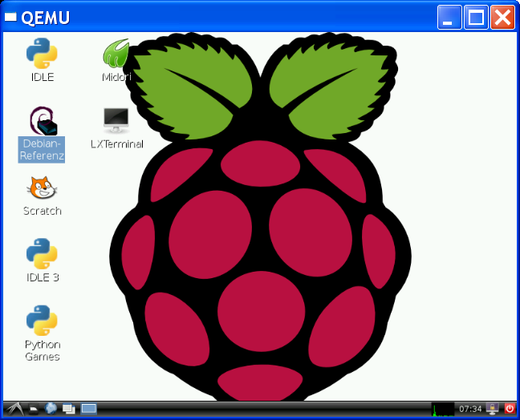The image size is (520, 420).
Task: Open the Python Games desktop icon
Action: (42, 333)
